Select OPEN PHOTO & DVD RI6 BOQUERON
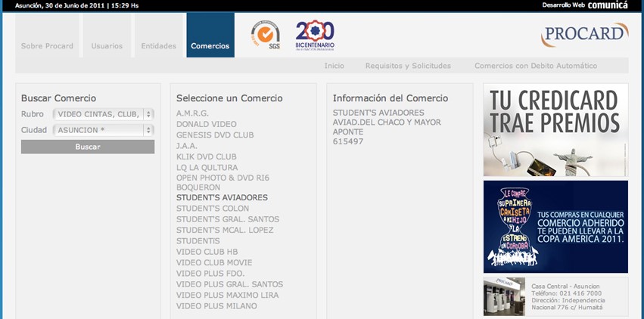Viewport: 644px width, 319px height. [222, 182]
